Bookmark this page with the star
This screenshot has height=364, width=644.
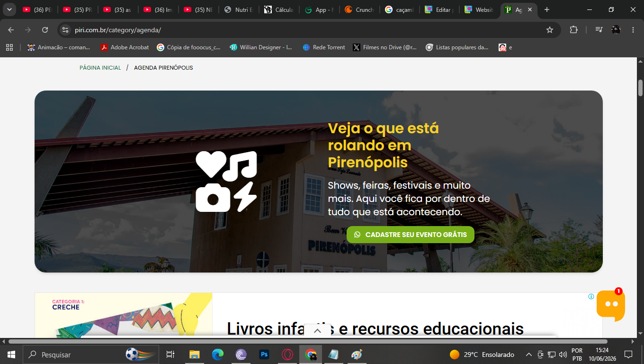[550, 30]
